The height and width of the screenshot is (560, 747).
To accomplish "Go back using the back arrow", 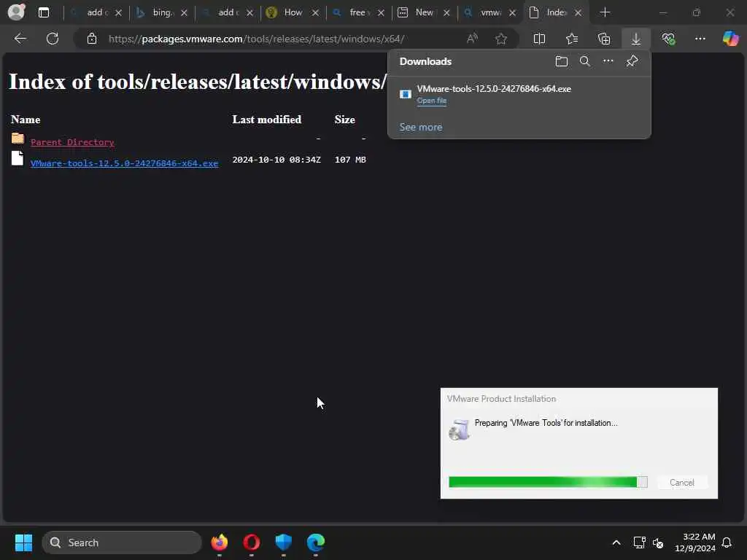I will click(20, 39).
